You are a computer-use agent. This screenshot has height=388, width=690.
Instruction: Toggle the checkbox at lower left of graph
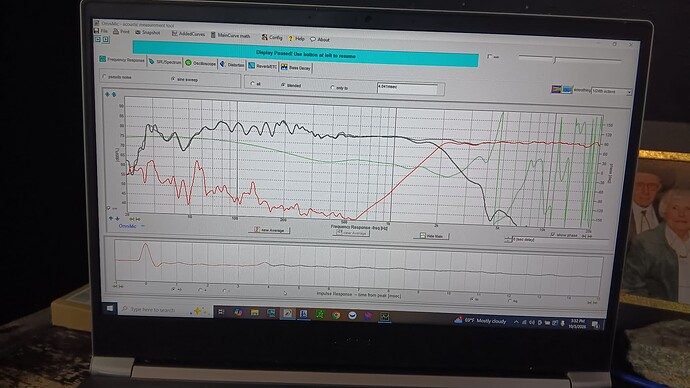[109, 208]
